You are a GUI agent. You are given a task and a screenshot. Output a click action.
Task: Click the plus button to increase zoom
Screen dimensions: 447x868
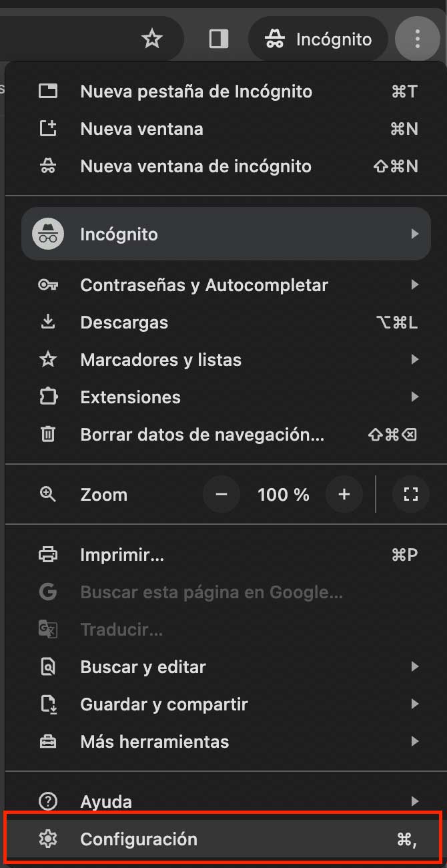point(344,494)
